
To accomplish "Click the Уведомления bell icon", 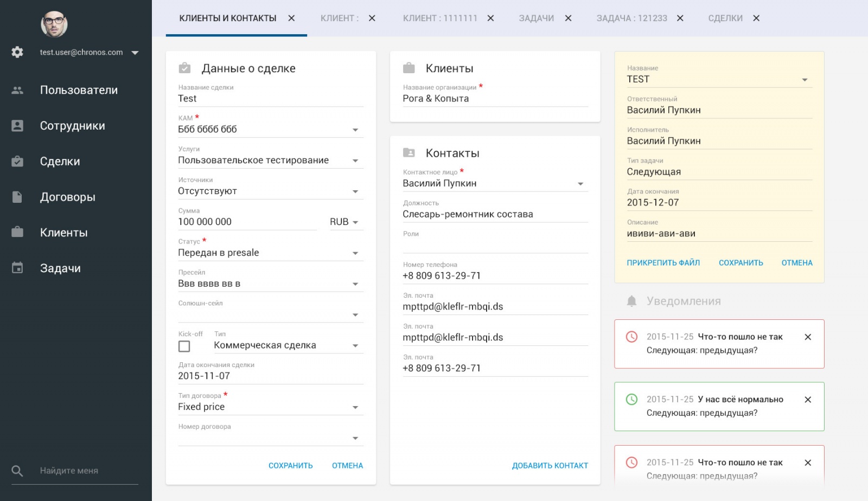I will point(631,301).
